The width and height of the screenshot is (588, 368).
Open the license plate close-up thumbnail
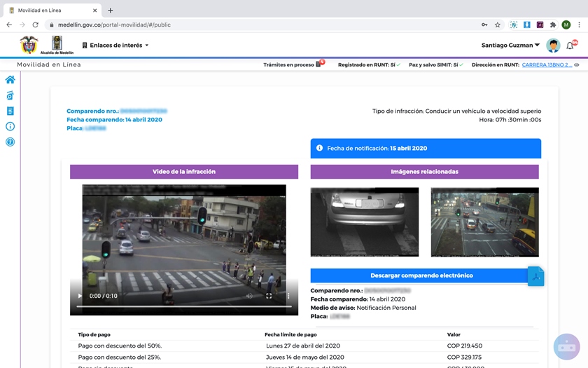[x=364, y=222]
